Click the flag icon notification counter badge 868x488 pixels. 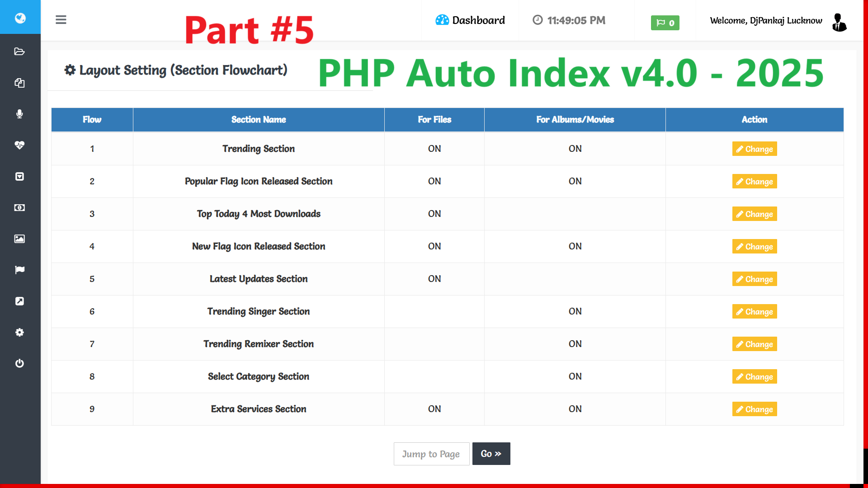pos(665,21)
